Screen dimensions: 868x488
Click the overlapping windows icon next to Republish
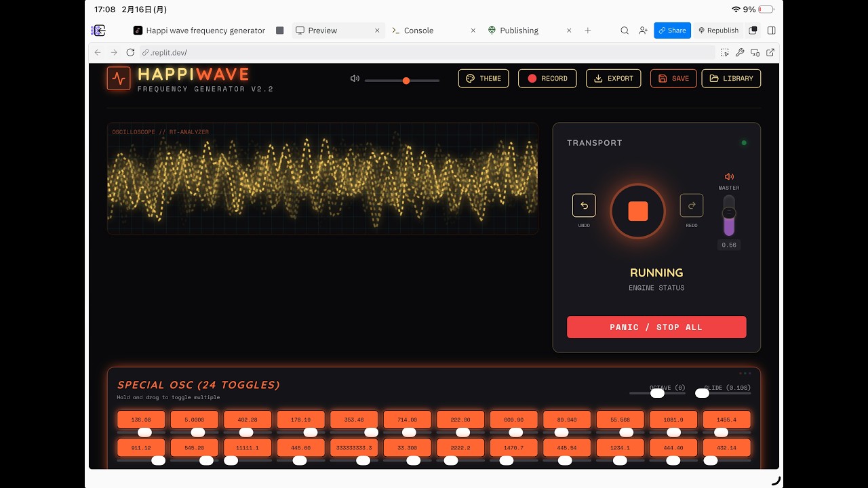point(753,30)
